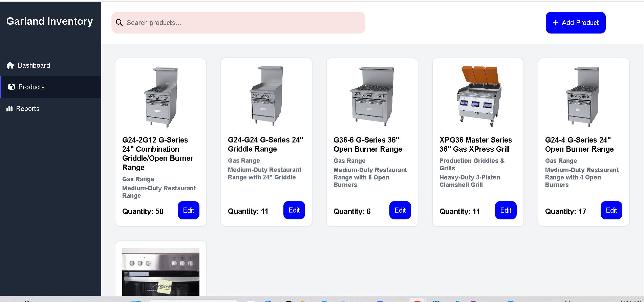Screen dimensions: 644x302
Task: Edit the G24-G24 Griddle Range product
Action: pyautogui.click(x=294, y=210)
